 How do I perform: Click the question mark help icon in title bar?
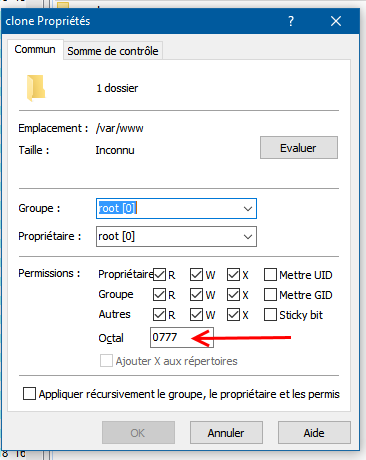291,21
